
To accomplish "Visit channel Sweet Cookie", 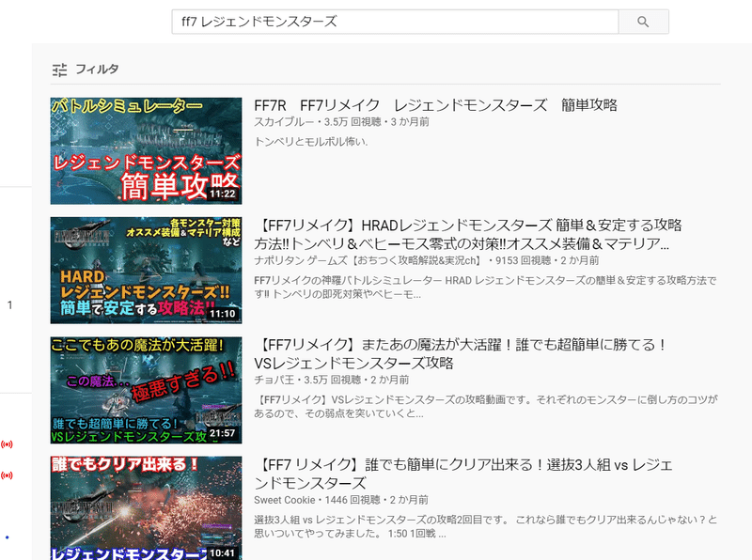I will [285, 500].
